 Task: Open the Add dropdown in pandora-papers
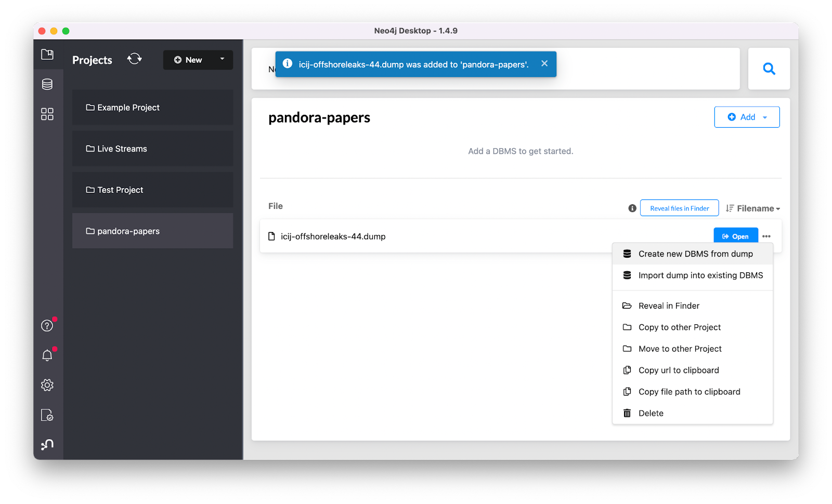pos(747,117)
